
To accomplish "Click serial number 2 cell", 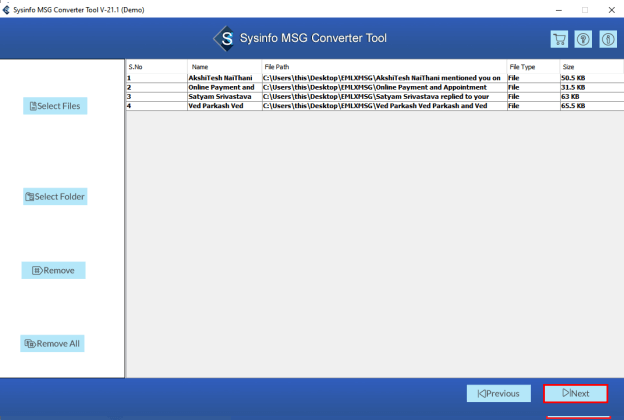I will coord(156,87).
